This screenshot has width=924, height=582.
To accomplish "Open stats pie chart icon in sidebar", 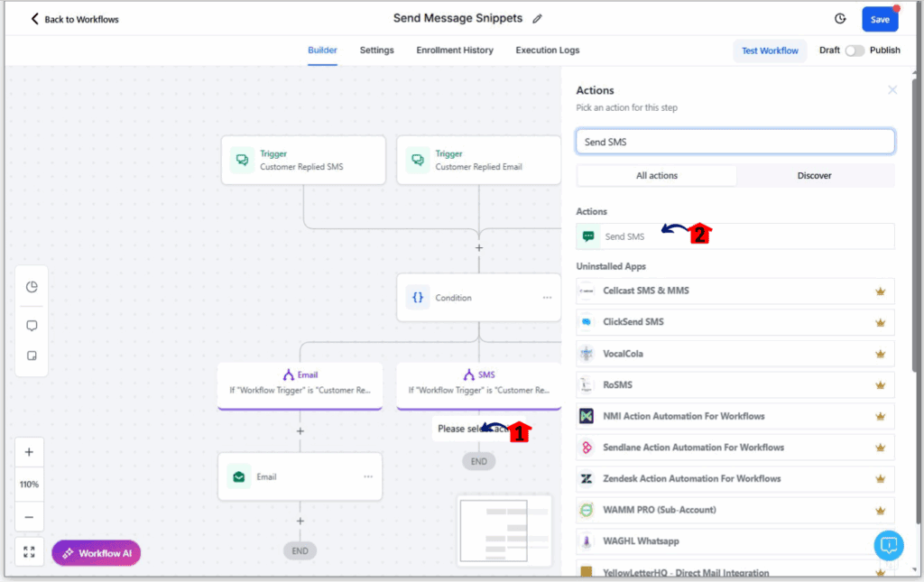I will click(32, 287).
